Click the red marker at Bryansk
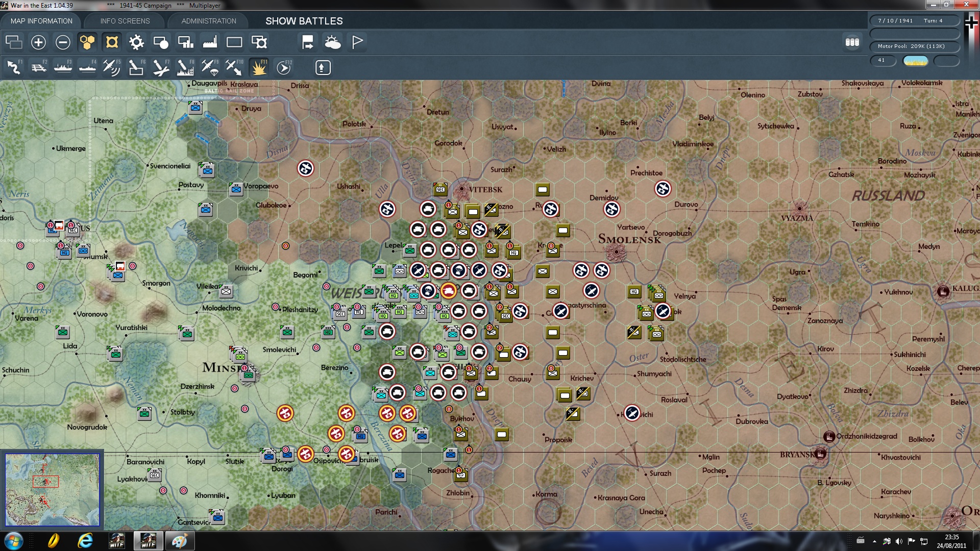The height and width of the screenshot is (551, 980). [x=820, y=454]
